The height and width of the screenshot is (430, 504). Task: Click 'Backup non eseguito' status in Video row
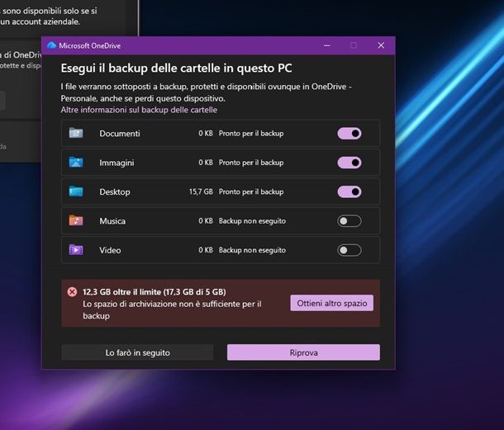pyautogui.click(x=252, y=250)
